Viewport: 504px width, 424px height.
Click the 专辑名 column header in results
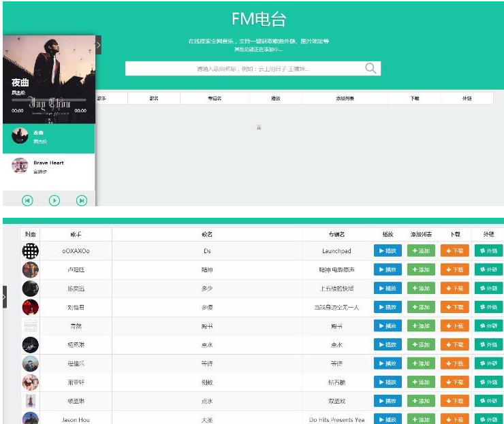pos(336,234)
